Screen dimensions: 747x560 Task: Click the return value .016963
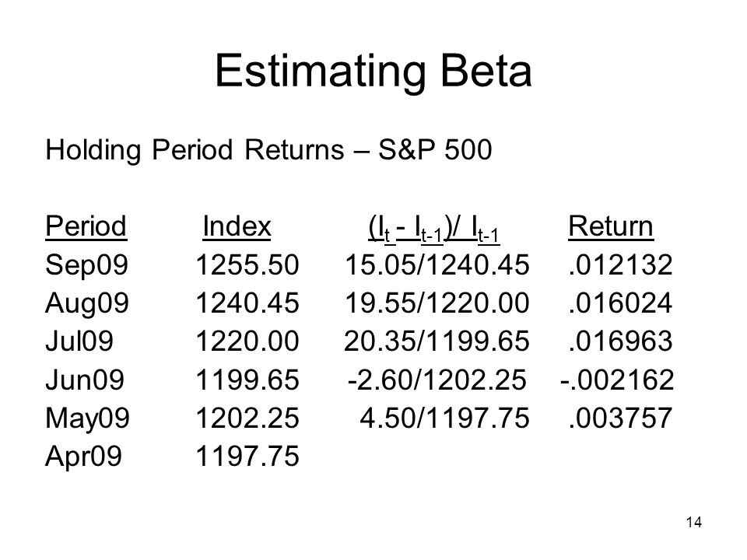[x=620, y=341]
